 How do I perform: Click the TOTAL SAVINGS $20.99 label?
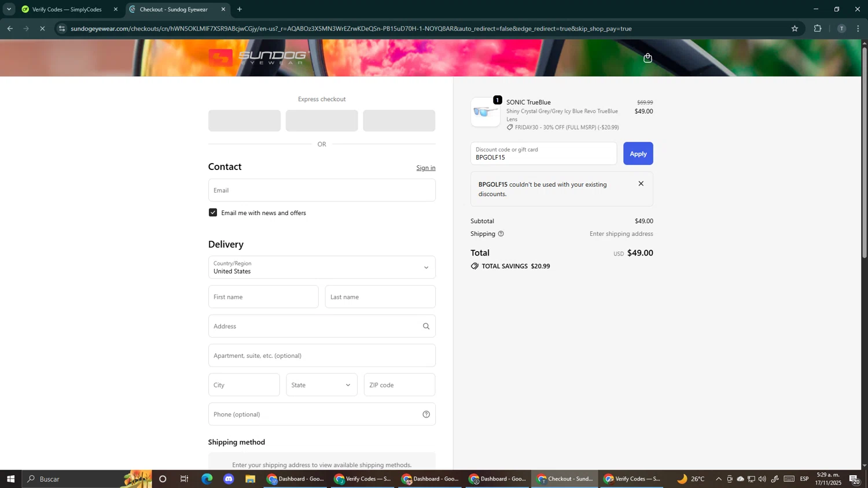click(x=510, y=267)
